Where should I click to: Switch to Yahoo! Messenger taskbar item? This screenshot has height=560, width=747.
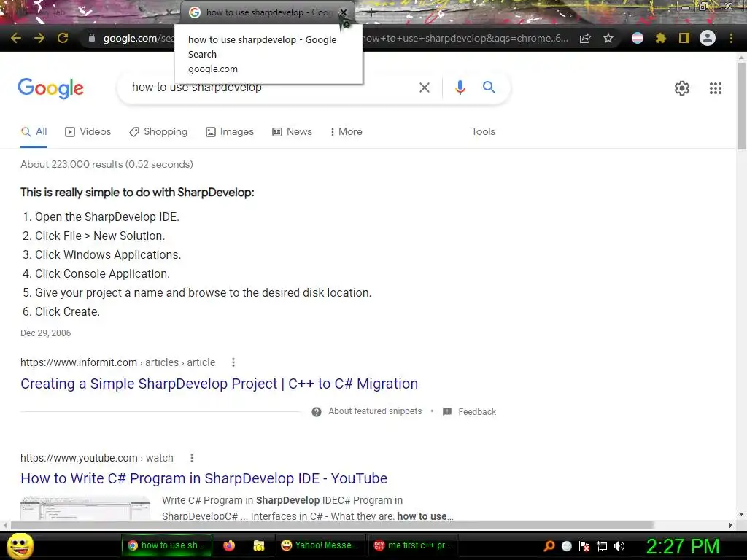pyautogui.click(x=320, y=545)
